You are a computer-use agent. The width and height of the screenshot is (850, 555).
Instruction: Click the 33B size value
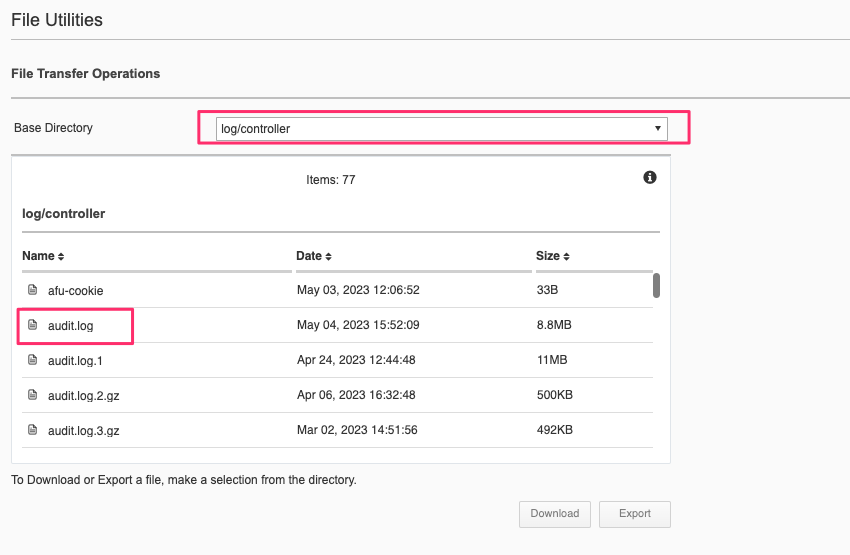[x=547, y=290]
